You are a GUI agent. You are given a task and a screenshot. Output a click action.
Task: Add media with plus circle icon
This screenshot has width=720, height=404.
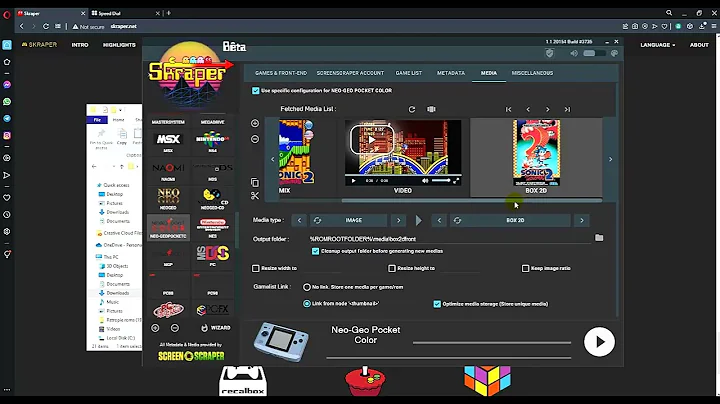point(255,123)
